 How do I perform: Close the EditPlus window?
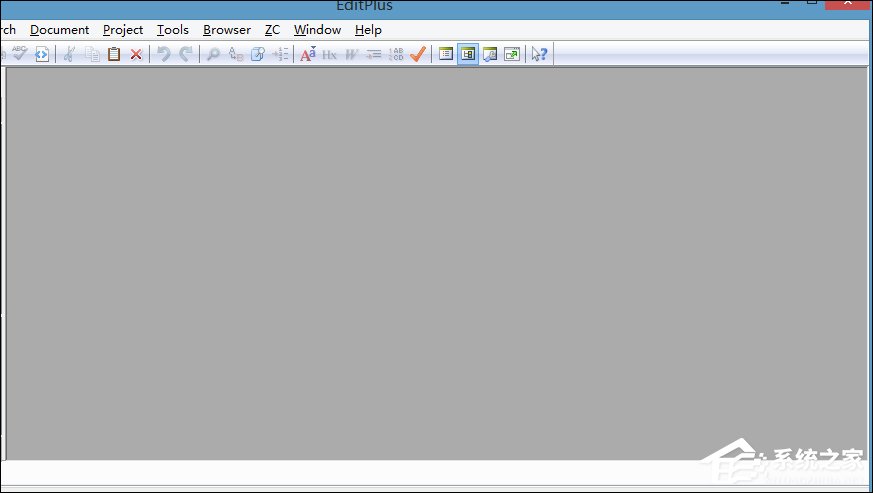(848, 3)
